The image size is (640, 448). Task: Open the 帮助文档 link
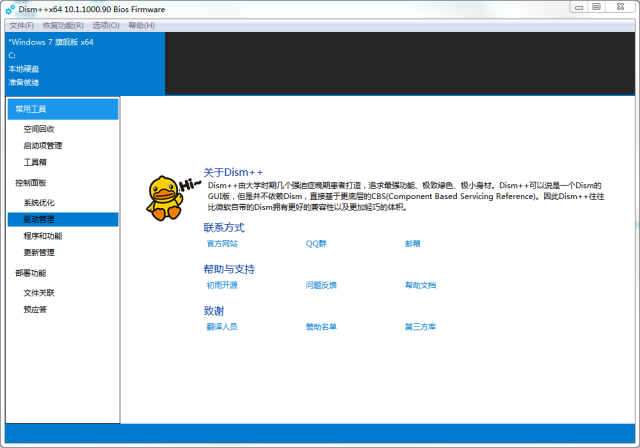(x=420, y=285)
